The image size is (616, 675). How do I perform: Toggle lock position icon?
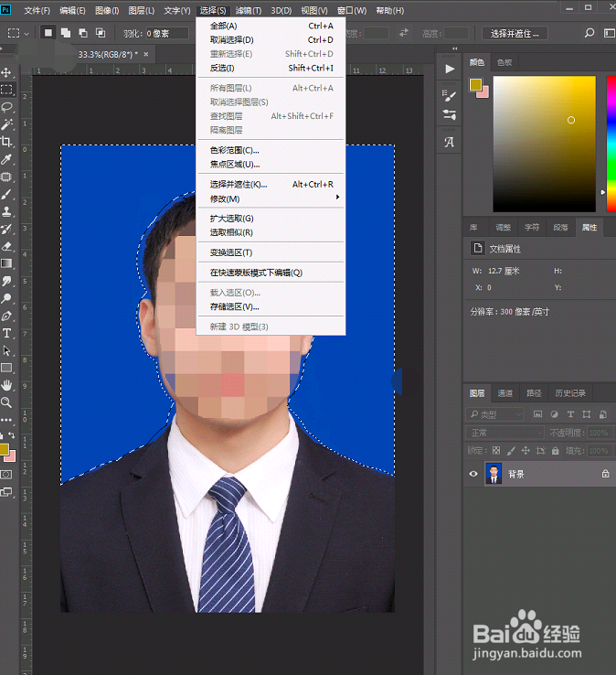coord(526,451)
